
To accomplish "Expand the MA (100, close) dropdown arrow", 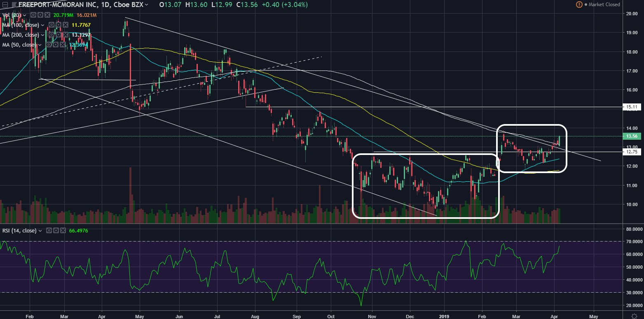I will coord(43,25).
